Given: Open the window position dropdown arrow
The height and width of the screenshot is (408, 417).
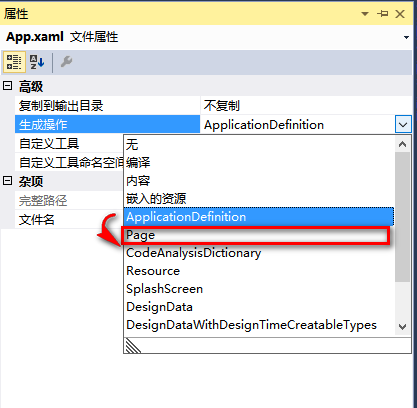Looking at the screenshot, I should pyautogui.click(x=365, y=14).
